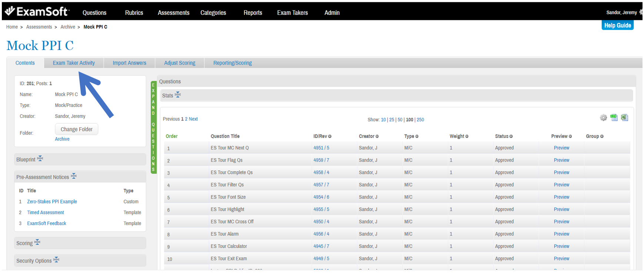The height and width of the screenshot is (273, 644).
Task: Export questions to Excel file
Action: click(x=624, y=118)
